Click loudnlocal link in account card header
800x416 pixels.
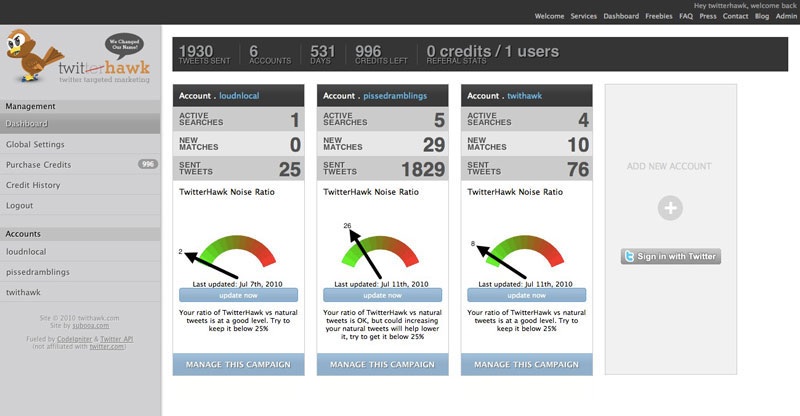(239, 95)
